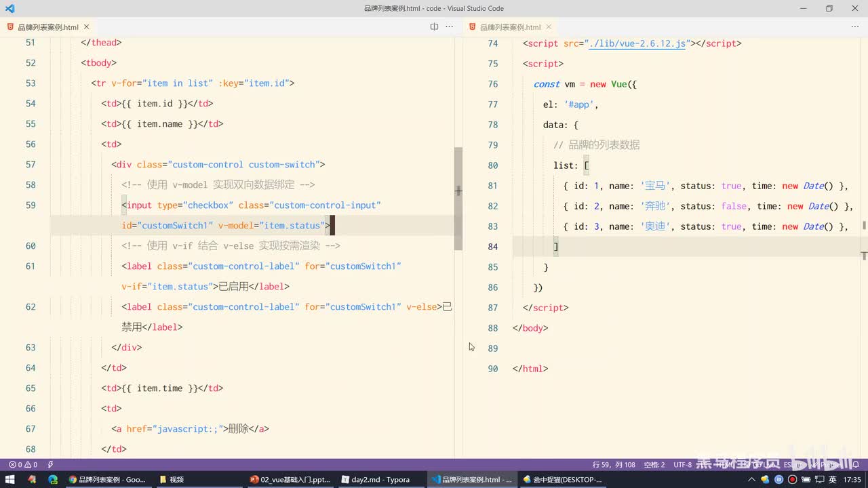Click the 已启用 label text on line 61
The width and height of the screenshot is (868, 488).
[x=233, y=287]
